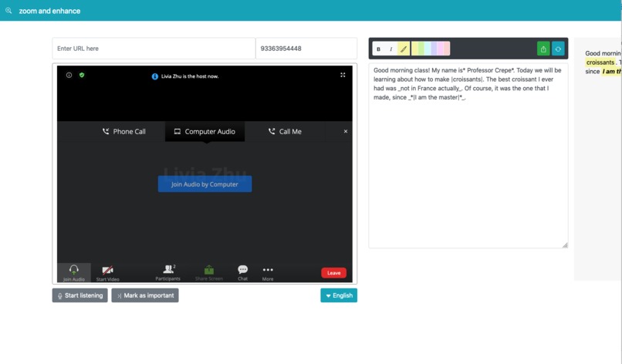
Task: Pick the pink highlight color
Action: click(x=441, y=49)
